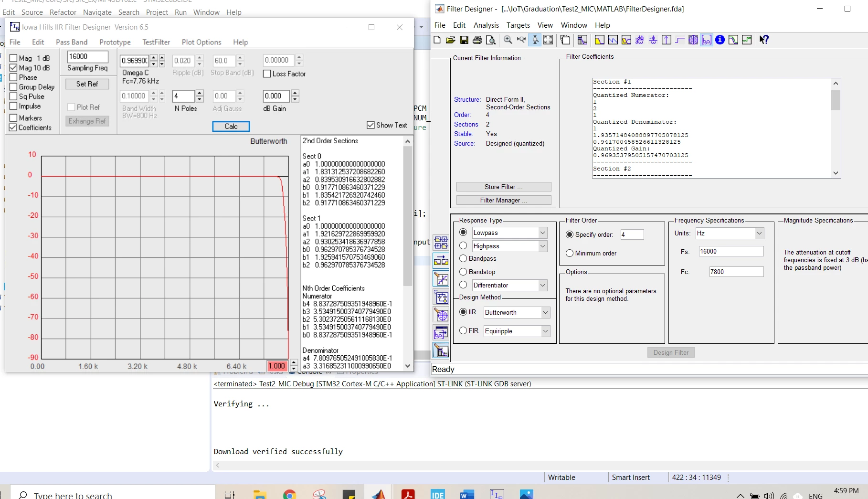Click the Store Filter button
The image size is (868, 499).
tap(504, 187)
